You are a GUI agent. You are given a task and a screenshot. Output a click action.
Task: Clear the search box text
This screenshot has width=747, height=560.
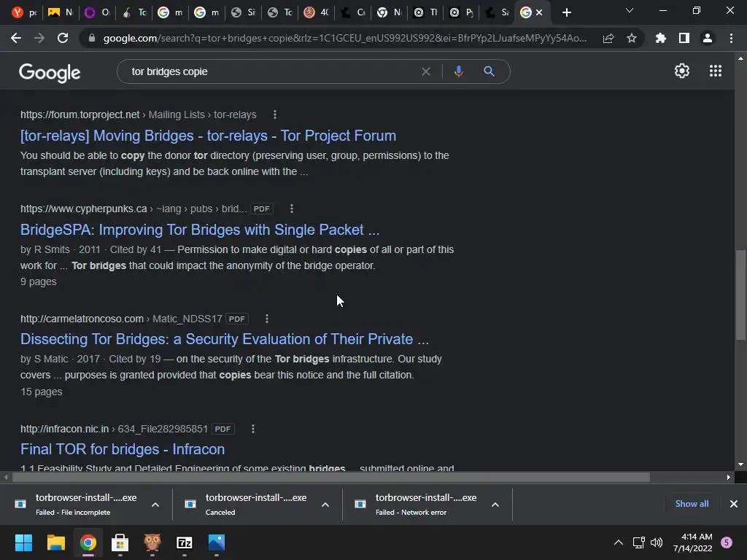coord(426,71)
